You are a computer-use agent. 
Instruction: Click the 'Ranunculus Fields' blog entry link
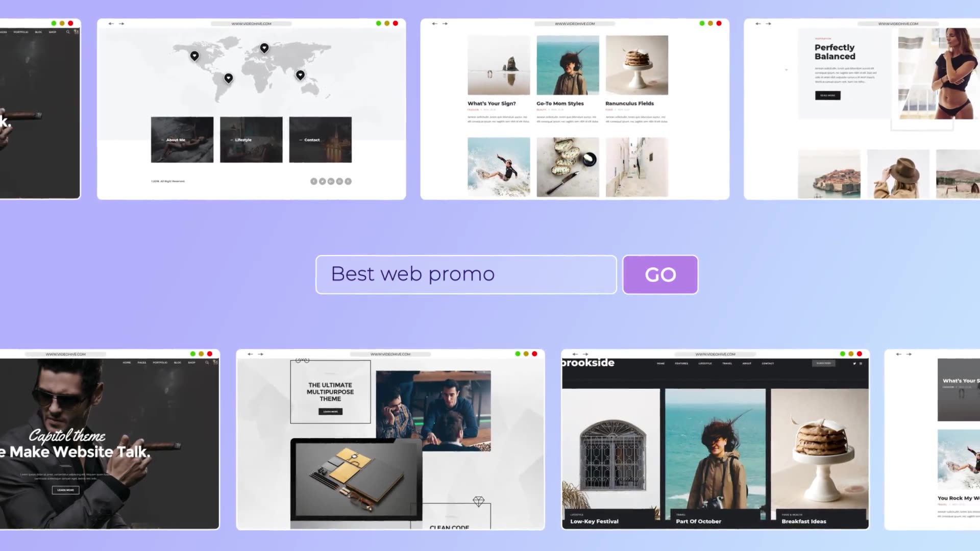pos(629,103)
